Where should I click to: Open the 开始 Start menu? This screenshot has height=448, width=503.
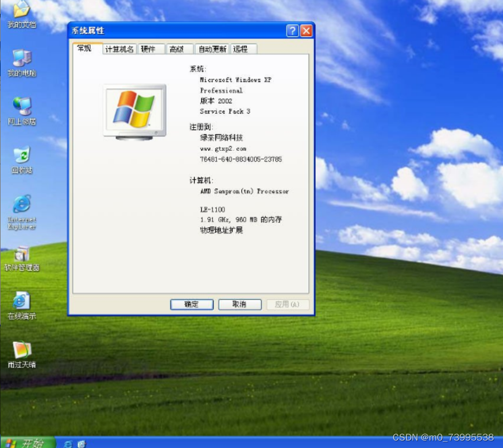28,443
